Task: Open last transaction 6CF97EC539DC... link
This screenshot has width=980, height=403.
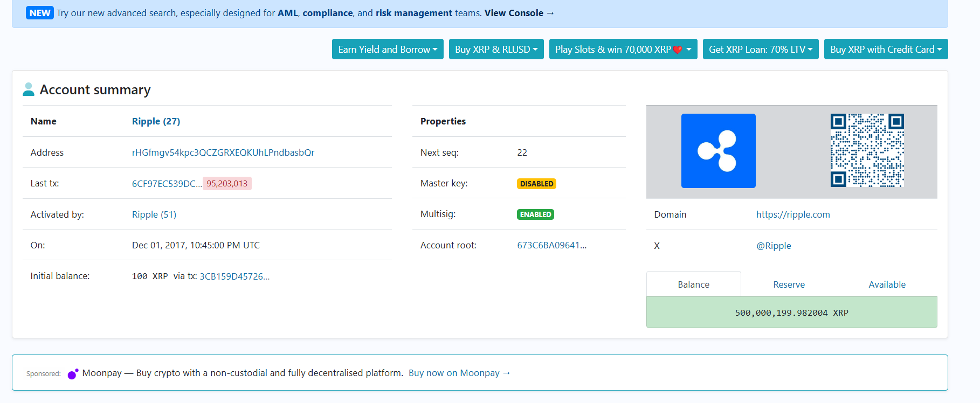Action: click(167, 184)
